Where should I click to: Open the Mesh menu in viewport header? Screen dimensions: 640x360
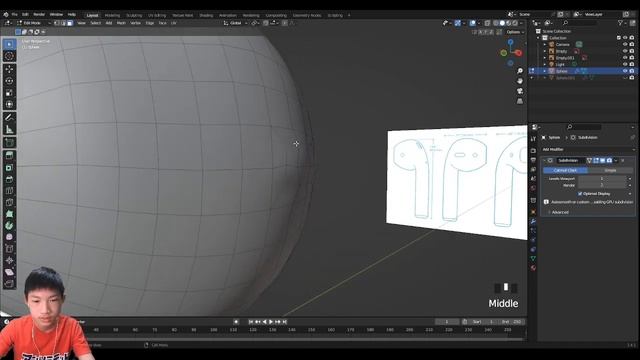point(121,23)
